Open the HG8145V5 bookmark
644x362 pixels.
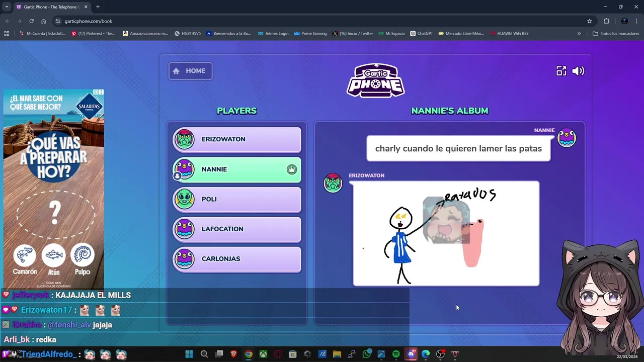point(188,34)
